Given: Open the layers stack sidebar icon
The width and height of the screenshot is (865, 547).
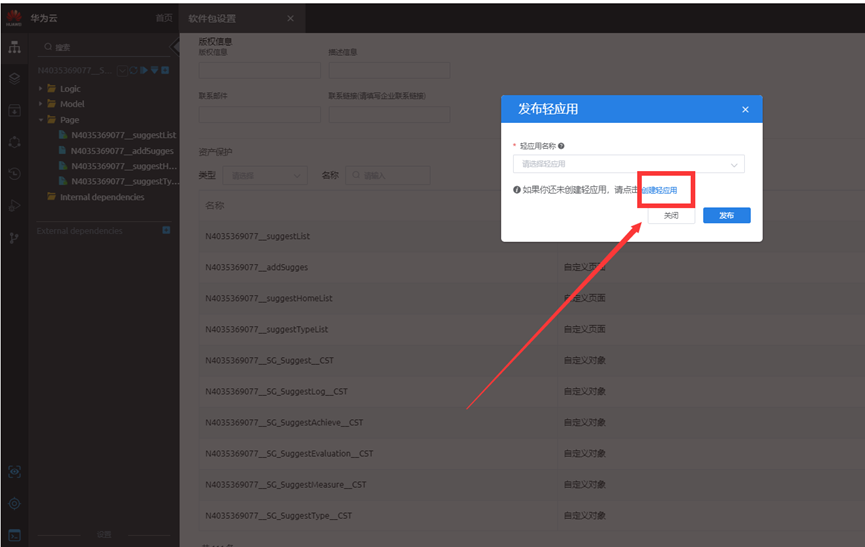Looking at the screenshot, I should pos(14,79).
